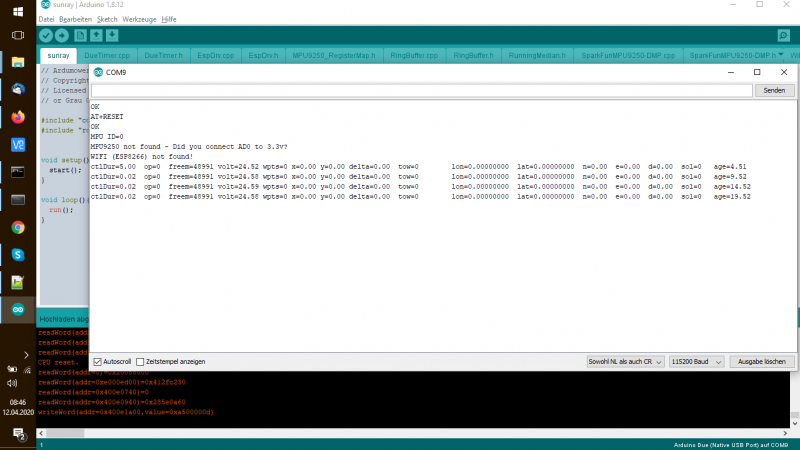Screen dimensions: 800x450
Task: Open File Explorer from taskbar
Action: 18,62
